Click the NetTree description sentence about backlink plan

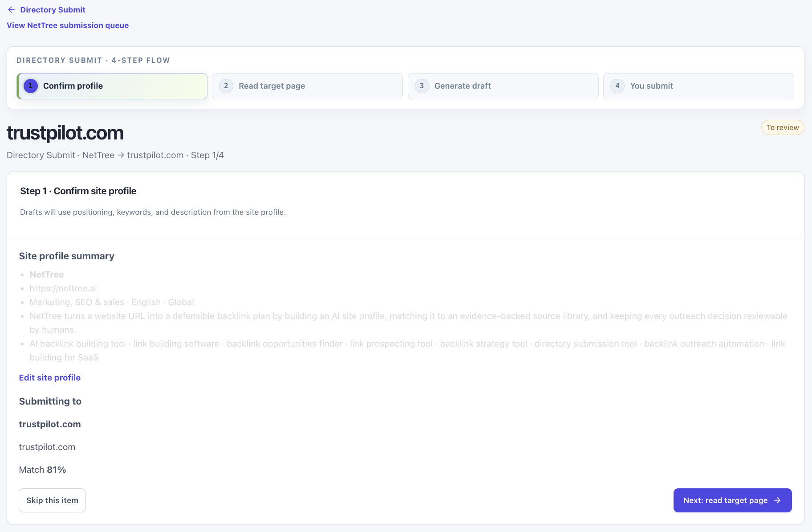click(x=408, y=323)
